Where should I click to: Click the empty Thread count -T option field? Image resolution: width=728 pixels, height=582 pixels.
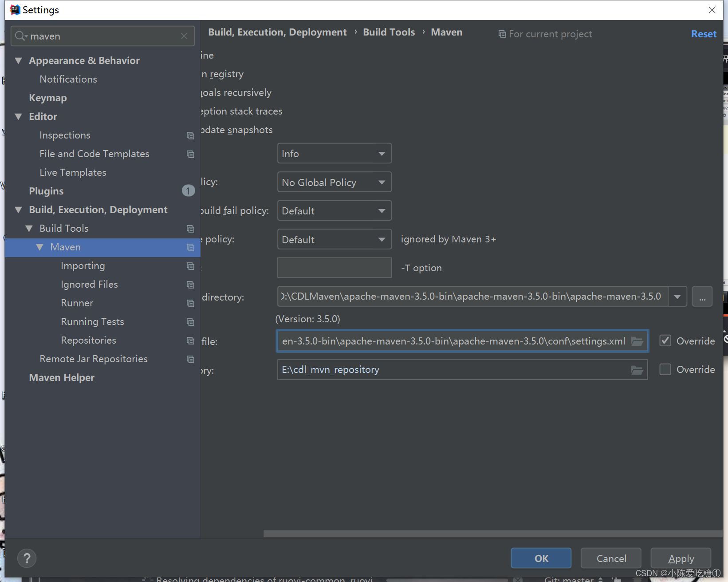tap(334, 268)
